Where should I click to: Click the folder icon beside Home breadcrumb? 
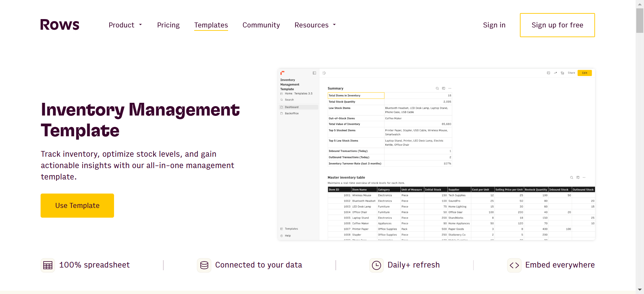(x=282, y=94)
